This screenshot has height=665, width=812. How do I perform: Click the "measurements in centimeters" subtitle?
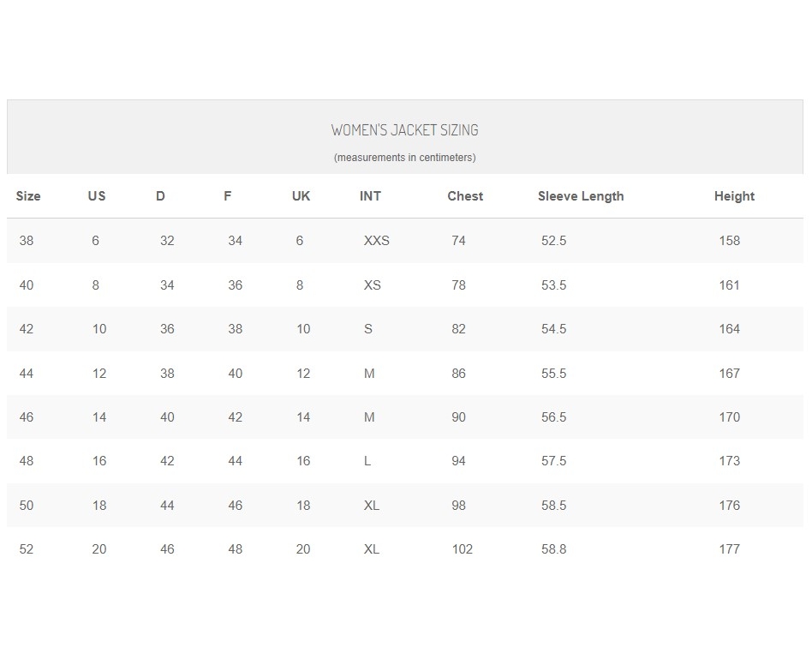404,158
